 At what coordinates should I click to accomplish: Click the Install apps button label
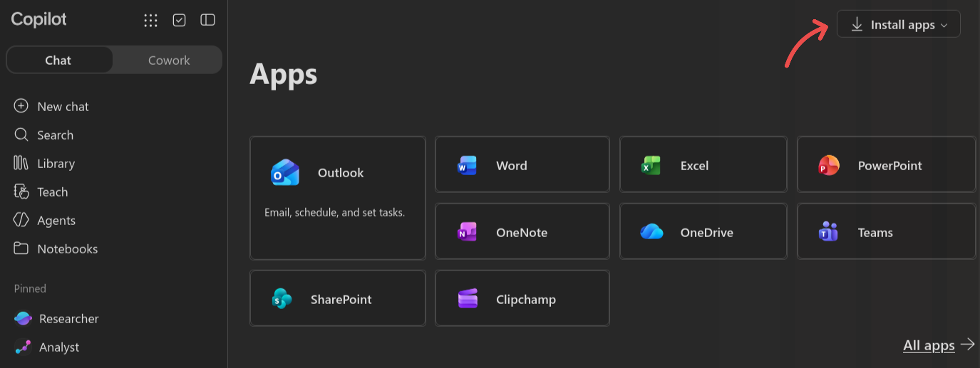click(902, 25)
